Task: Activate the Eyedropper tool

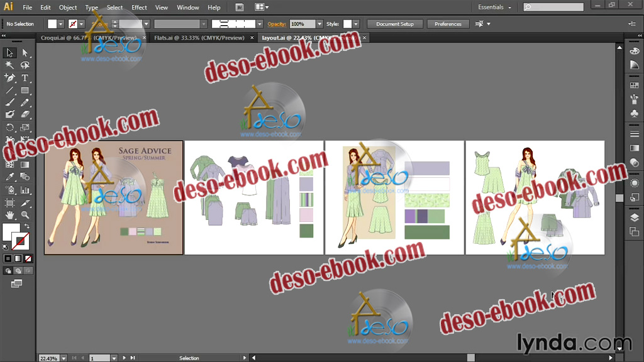Action: tap(10, 178)
